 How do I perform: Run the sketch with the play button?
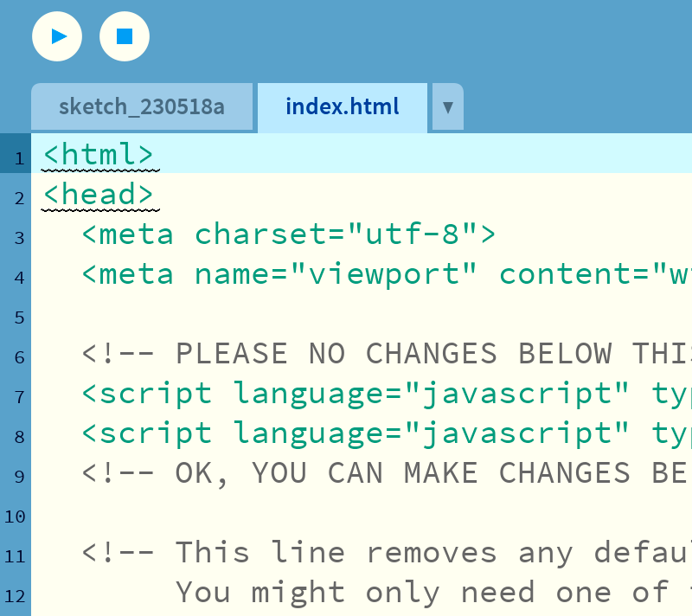tap(57, 36)
